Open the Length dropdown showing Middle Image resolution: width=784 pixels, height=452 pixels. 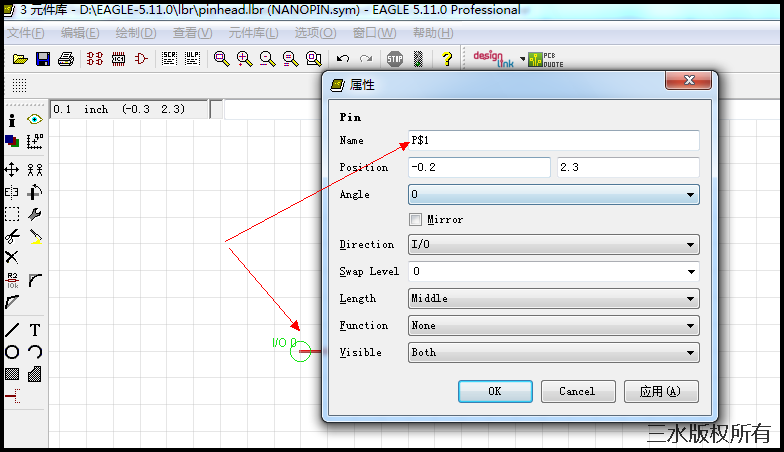click(x=554, y=299)
